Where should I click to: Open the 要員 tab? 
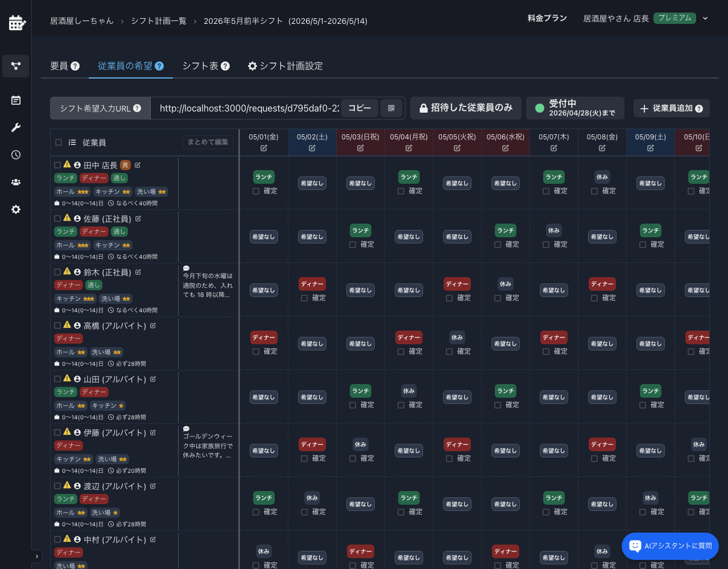click(x=60, y=66)
